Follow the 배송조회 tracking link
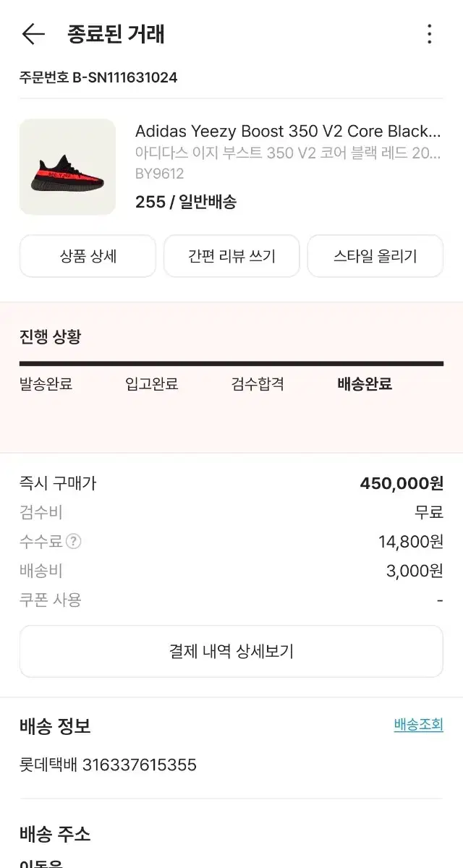 click(418, 725)
